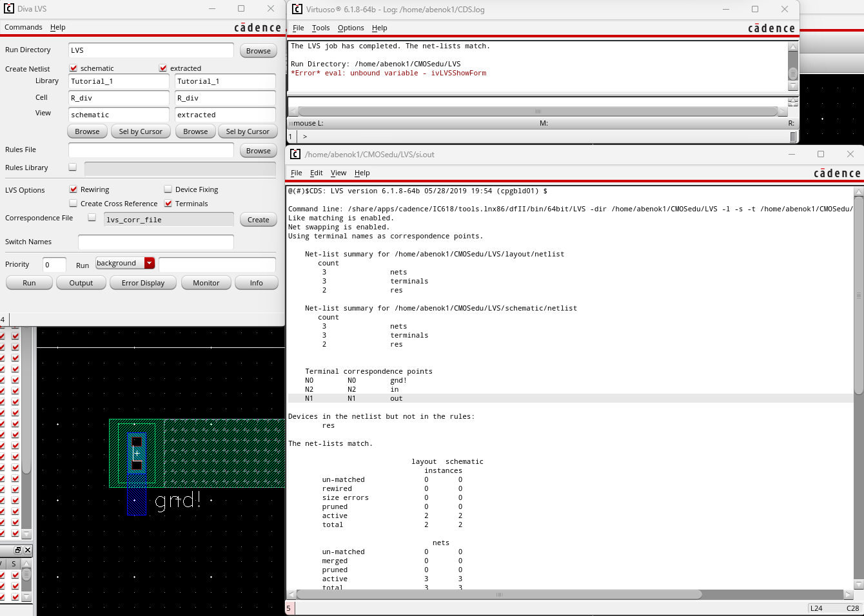Click the lvs_corr_file field
Viewport: 864px width, 616px height.
click(x=169, y=220)
